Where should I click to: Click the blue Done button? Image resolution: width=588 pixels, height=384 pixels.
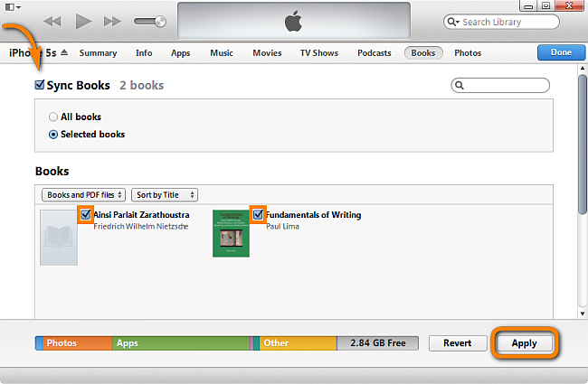tap(561, 52)
